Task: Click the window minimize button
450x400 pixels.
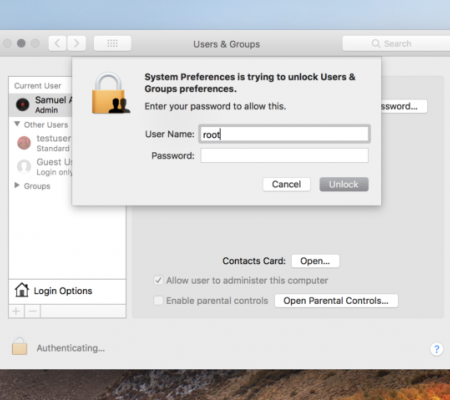Action: point(21,43)
